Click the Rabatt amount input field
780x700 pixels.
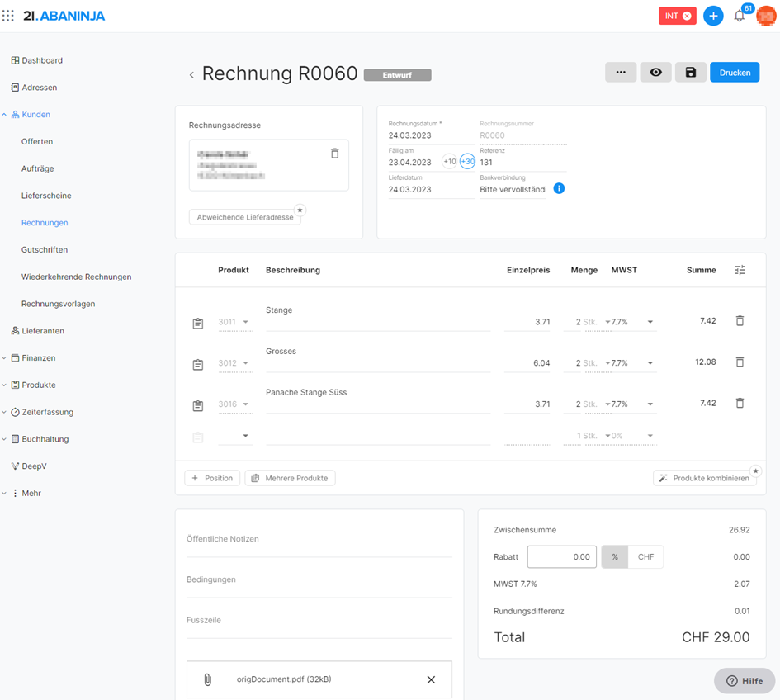[561, 557]
